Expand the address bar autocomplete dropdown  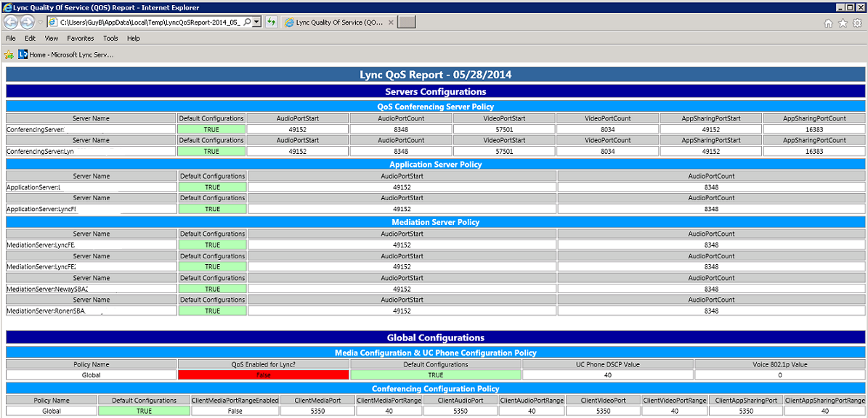[x=257, y=22]
